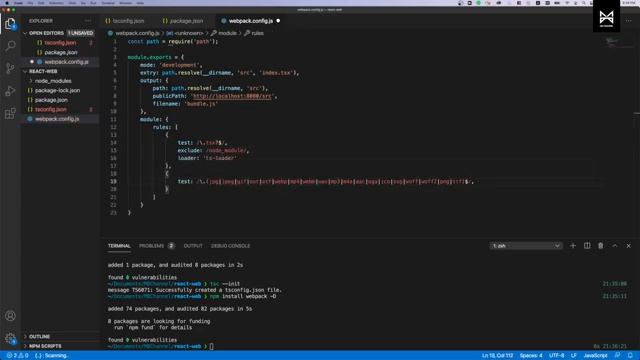
Task: Click LF end-of-line in status bar
Action: click(x=573, y=356)
